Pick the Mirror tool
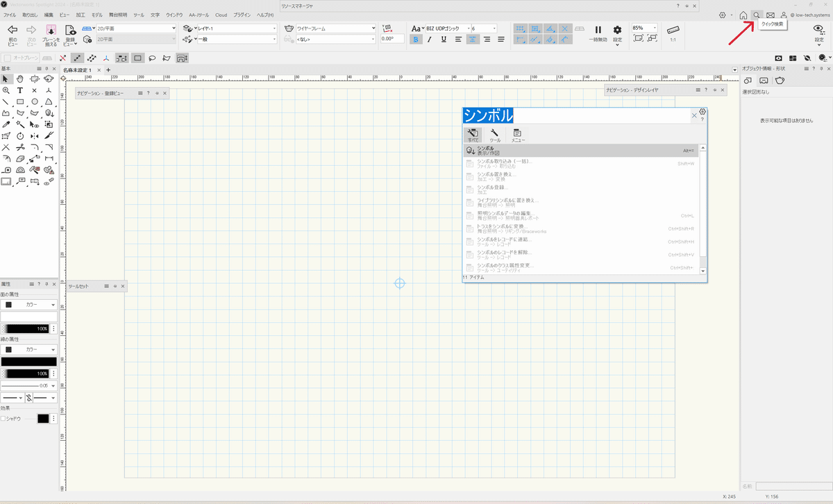 pyautogui.click(x=34, y=135)
